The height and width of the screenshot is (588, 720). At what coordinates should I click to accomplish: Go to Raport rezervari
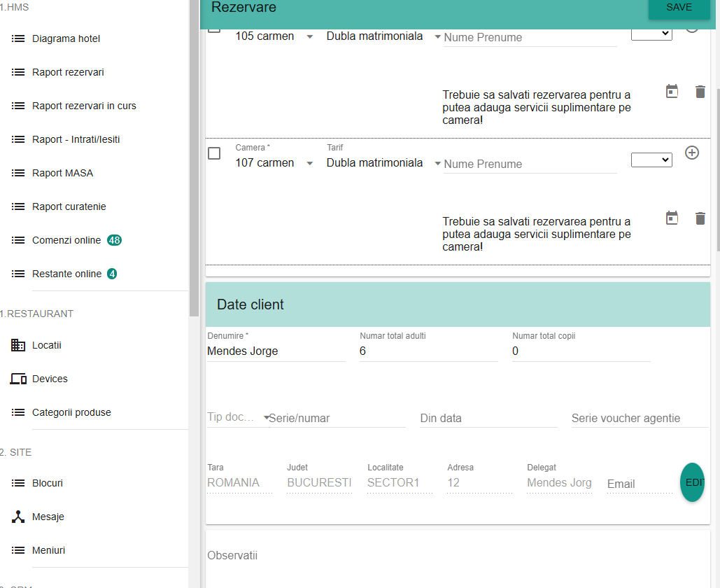pyautogui.click(x=68, y=72)
